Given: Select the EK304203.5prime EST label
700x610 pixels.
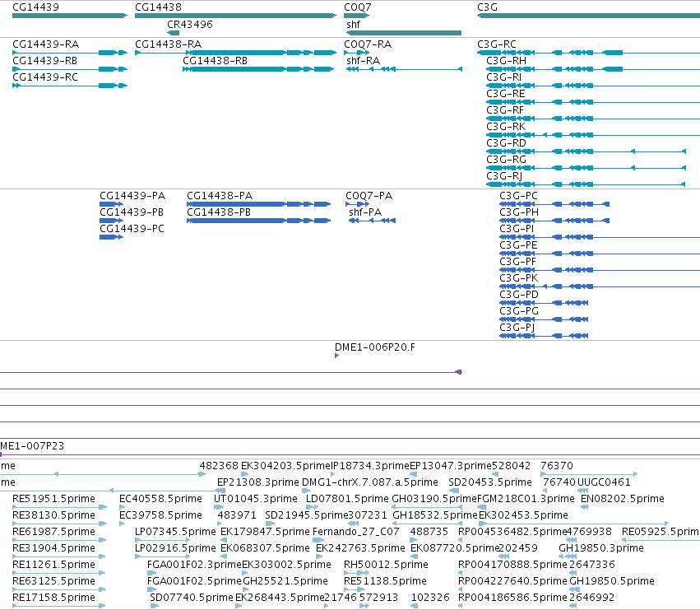Looking at the screenshot, I should point(285,466).
